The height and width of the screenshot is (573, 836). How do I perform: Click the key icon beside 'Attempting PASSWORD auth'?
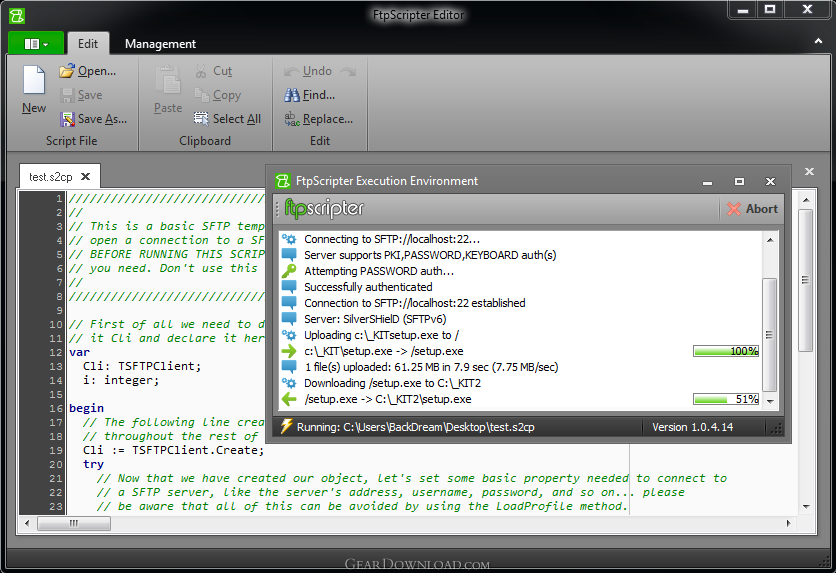289,271
